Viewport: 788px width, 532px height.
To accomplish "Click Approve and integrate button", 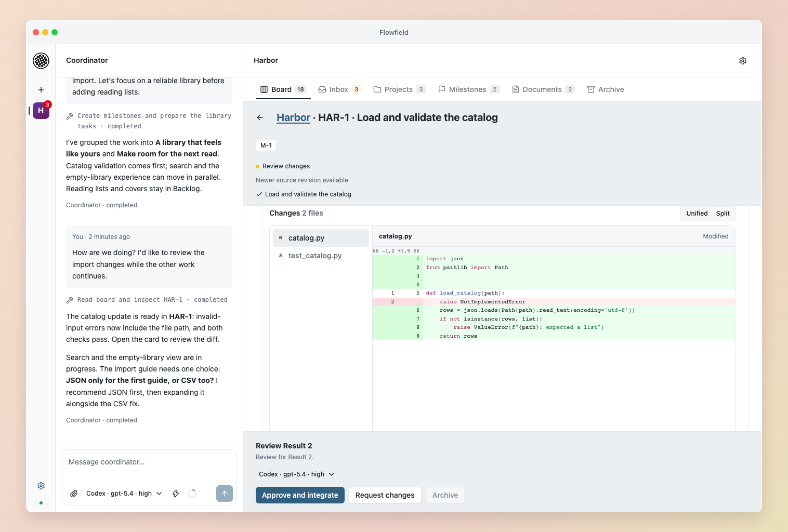I will (300, 495).
